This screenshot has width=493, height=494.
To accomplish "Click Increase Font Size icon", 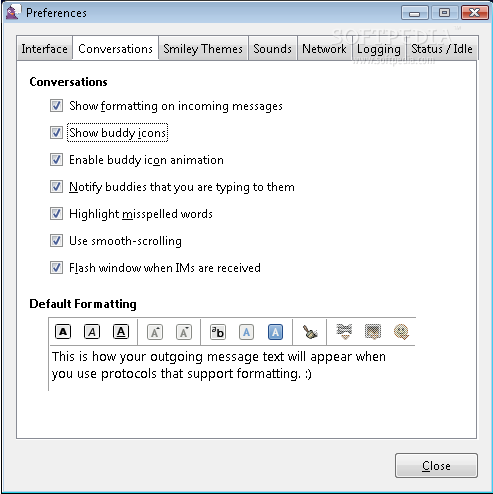I will point(155,332).
